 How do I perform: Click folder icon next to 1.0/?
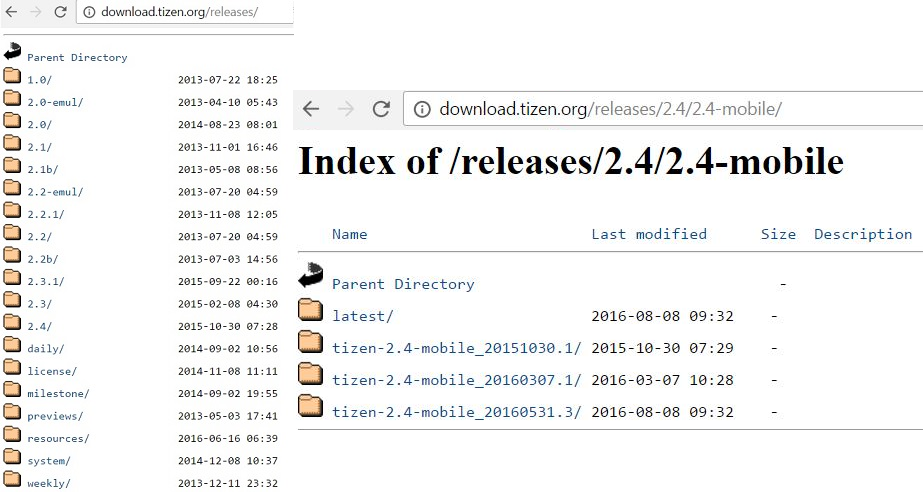click(x=12, y=75)
